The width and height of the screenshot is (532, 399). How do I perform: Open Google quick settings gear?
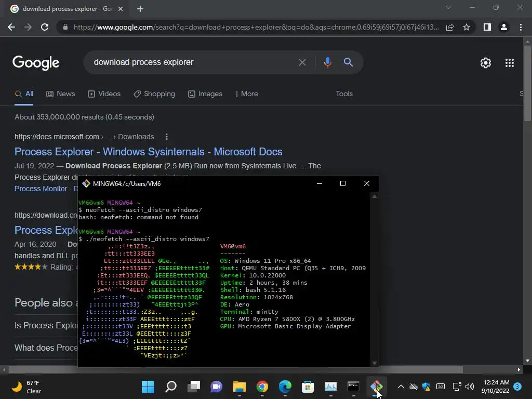[486, 63]
